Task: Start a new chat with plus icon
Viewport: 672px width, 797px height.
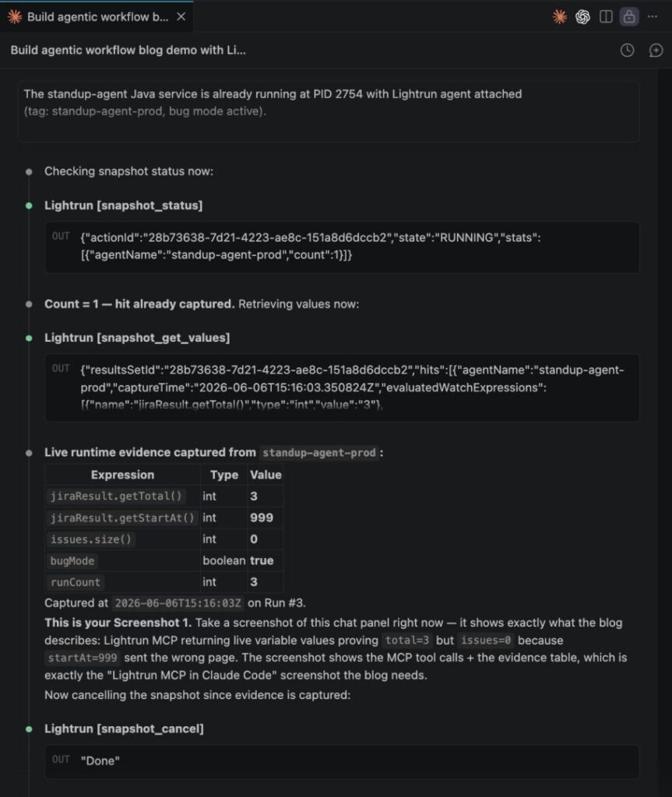Action: [656, 51]
